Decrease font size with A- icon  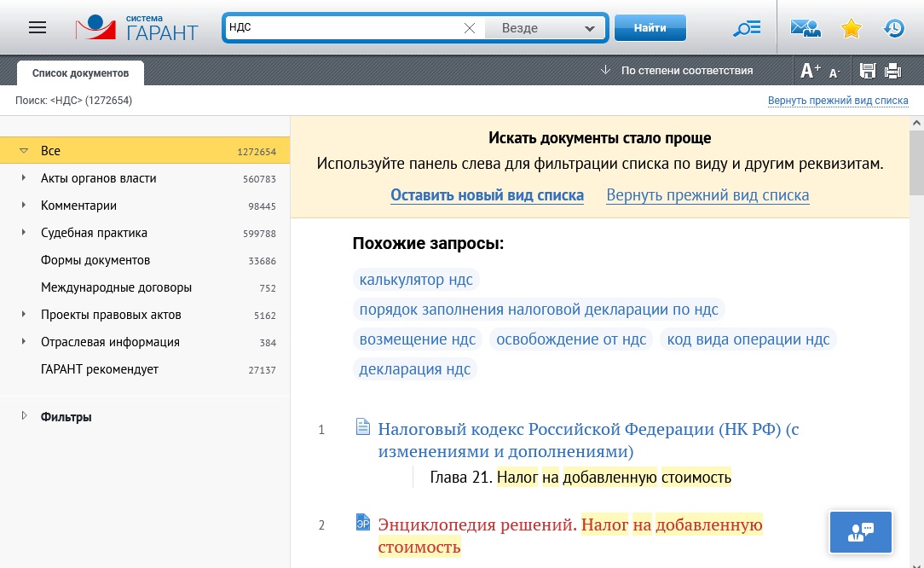(834, 72)
